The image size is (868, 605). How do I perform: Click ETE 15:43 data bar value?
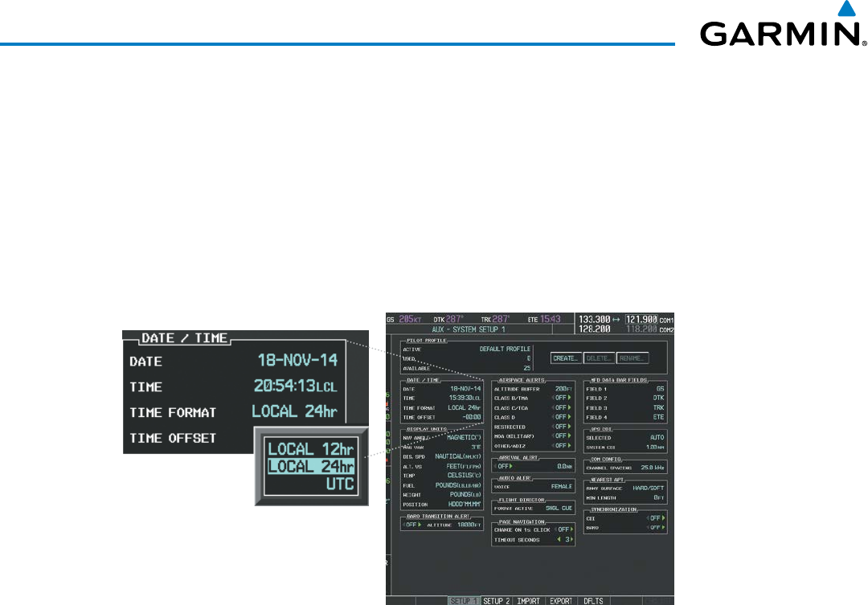tap(551, 319)
